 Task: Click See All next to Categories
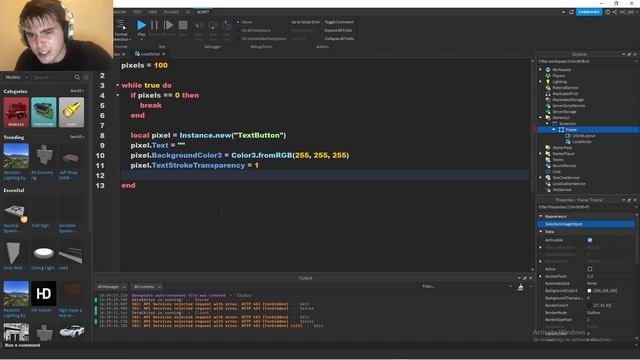pos(77,91)
